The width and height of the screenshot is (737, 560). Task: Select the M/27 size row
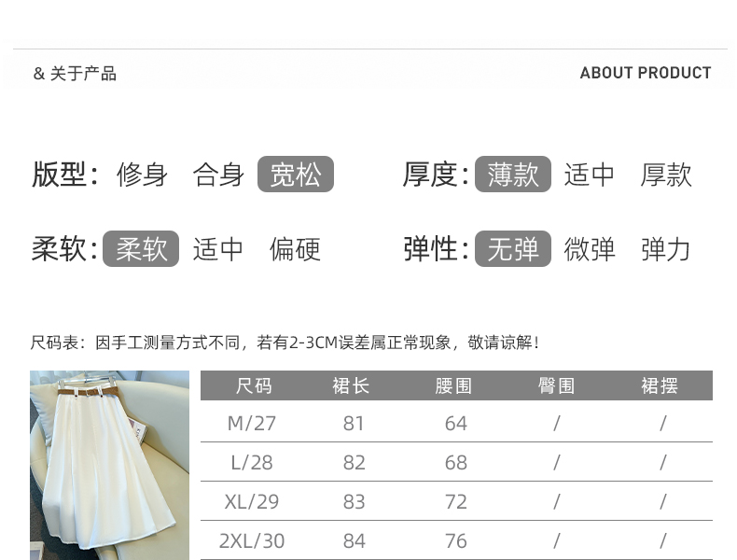pyautogui.click(x=252, y=423)
